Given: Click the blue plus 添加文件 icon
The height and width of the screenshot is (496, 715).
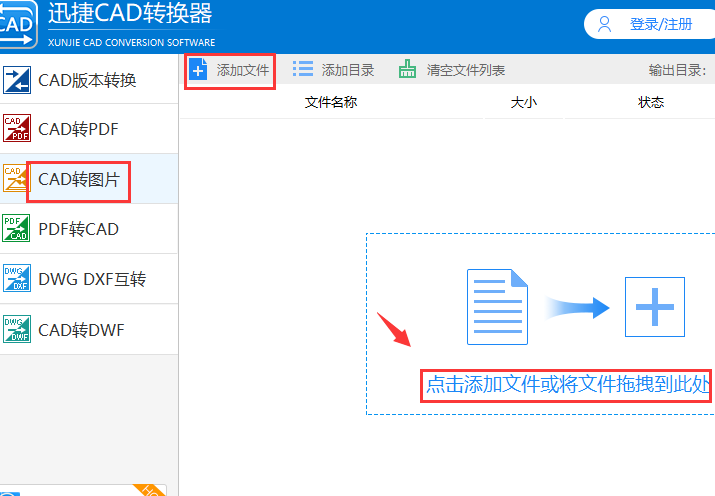Looking at the screenshot, I should (x=198, y=69).
